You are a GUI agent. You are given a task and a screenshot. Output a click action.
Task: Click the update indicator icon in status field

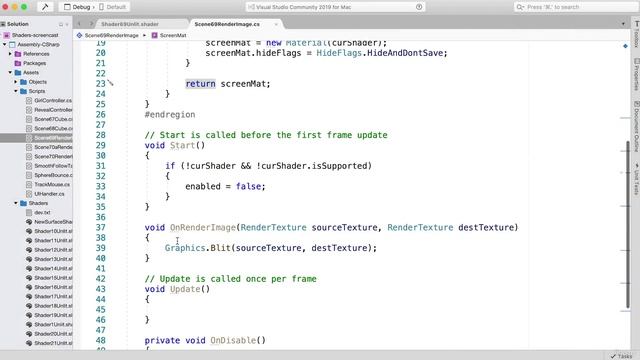[x=419, y=7]
